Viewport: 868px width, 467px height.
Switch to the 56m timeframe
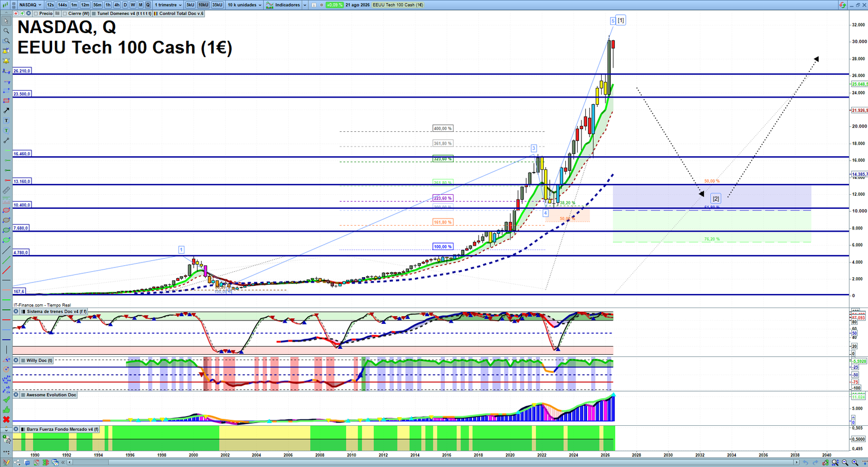(x=97, y=5)
